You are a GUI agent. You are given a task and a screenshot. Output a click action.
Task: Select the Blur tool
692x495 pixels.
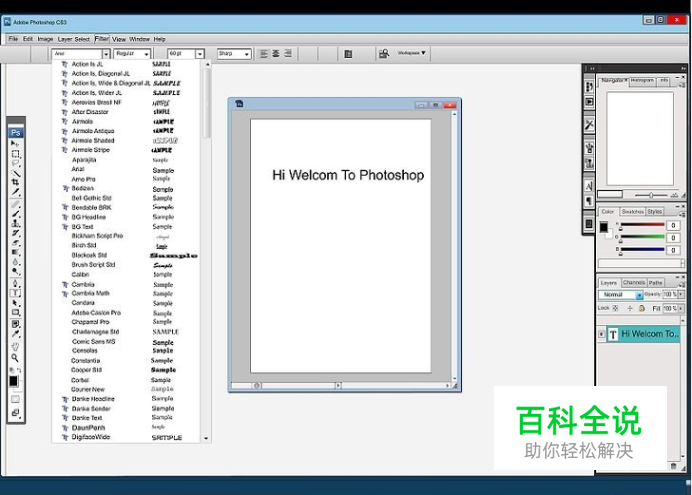tap(15, 262)
